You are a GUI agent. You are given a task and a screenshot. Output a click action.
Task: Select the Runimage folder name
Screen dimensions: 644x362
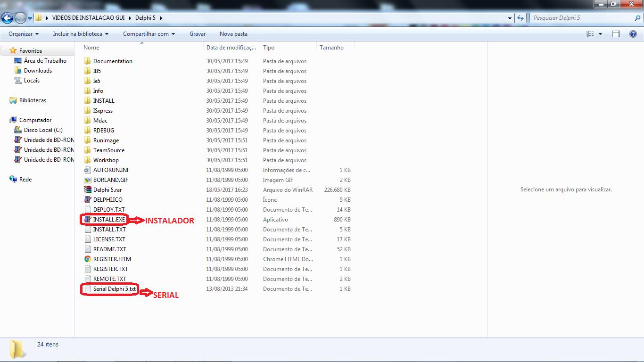[x=106, y=140]
